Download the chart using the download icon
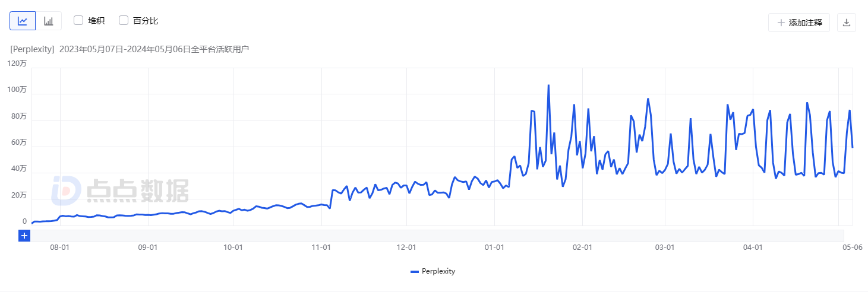 tap(847, 23)
